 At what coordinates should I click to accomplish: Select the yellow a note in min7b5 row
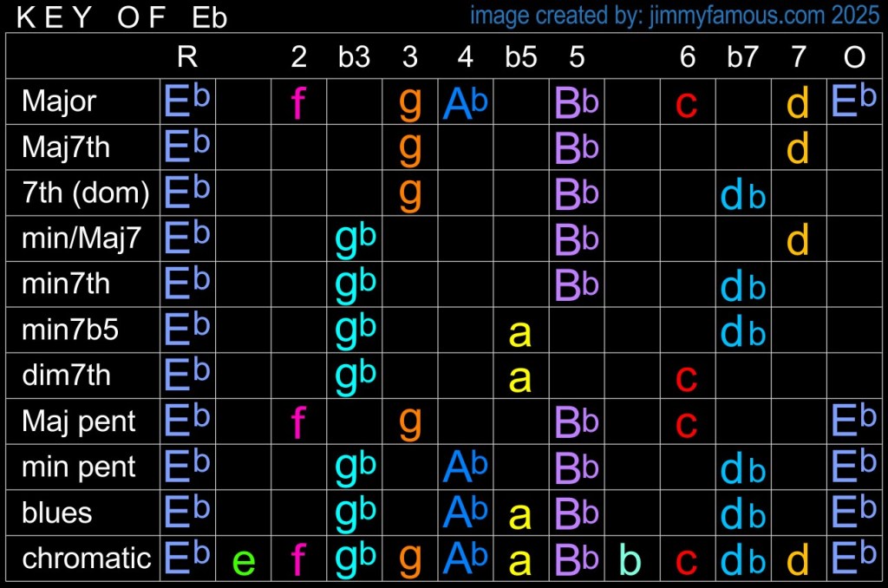520,332
